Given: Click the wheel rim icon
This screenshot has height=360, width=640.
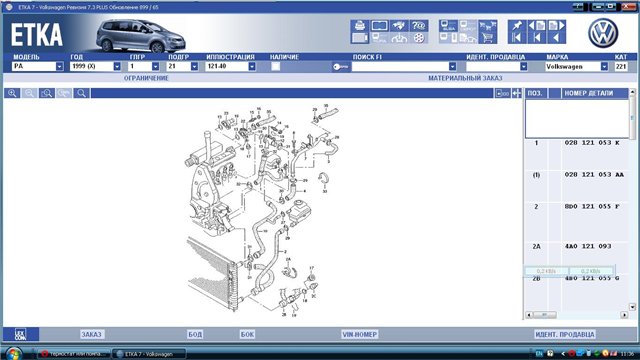Looking at the screenshot, I should point(418,38).
